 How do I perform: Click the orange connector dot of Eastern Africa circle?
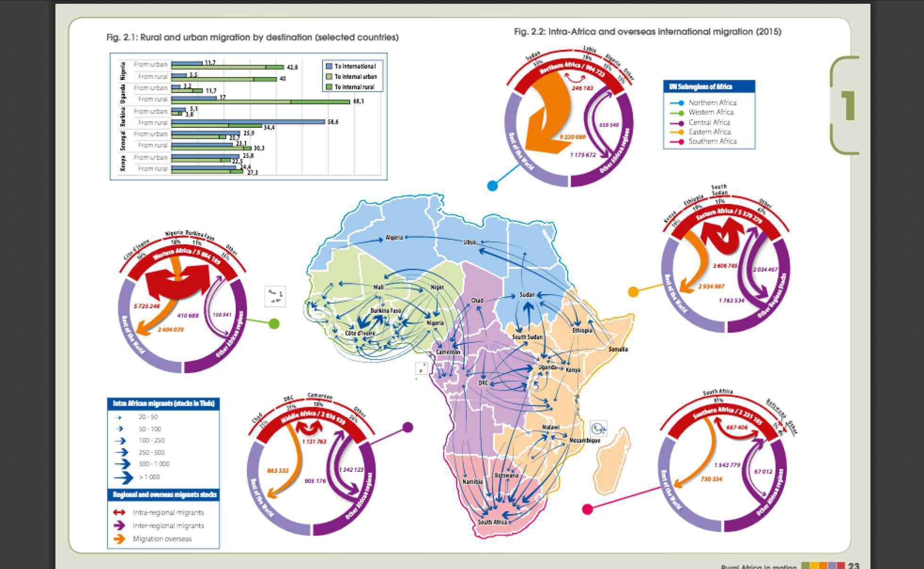click(x=633, y=292)
